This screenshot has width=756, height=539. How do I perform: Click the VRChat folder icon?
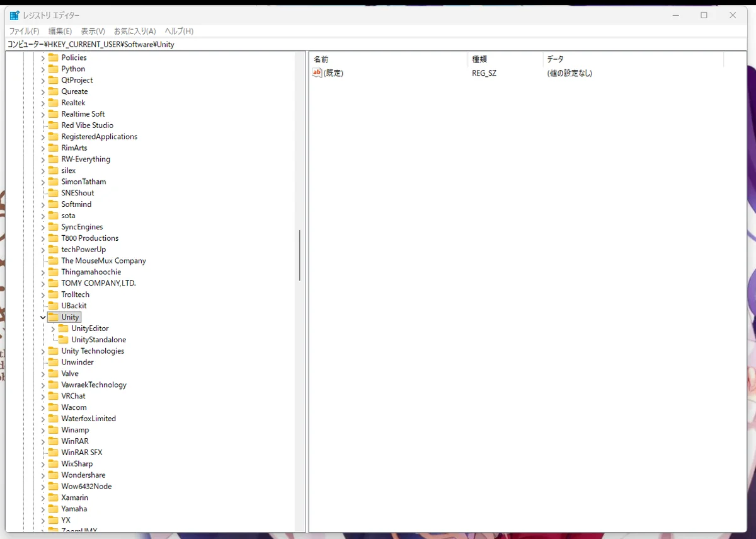(x=53, y=396)
